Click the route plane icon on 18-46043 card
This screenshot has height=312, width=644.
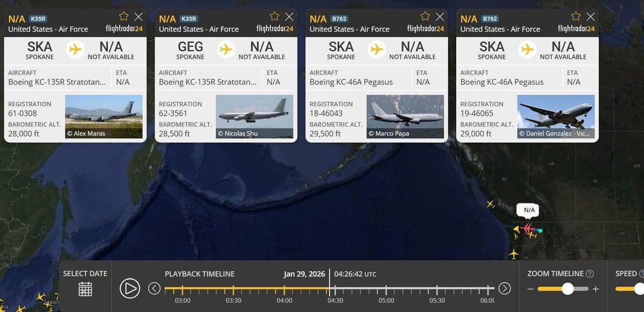click(x=377, y=49)
